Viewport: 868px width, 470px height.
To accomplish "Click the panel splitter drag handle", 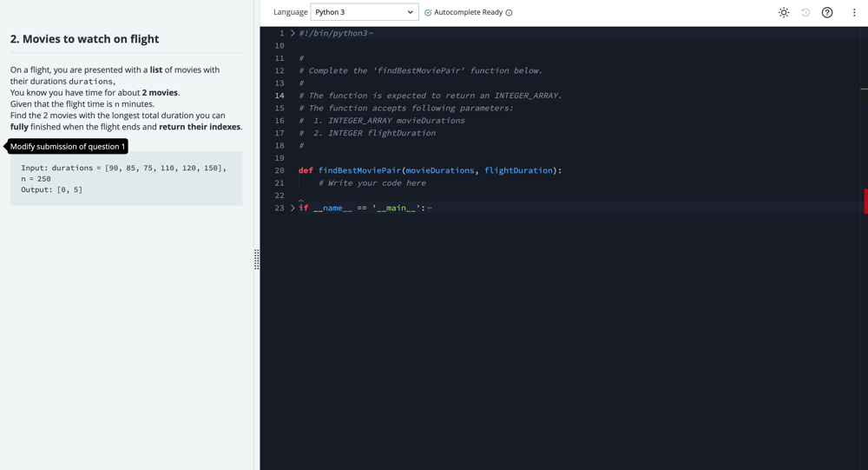I will click(257, 259).
